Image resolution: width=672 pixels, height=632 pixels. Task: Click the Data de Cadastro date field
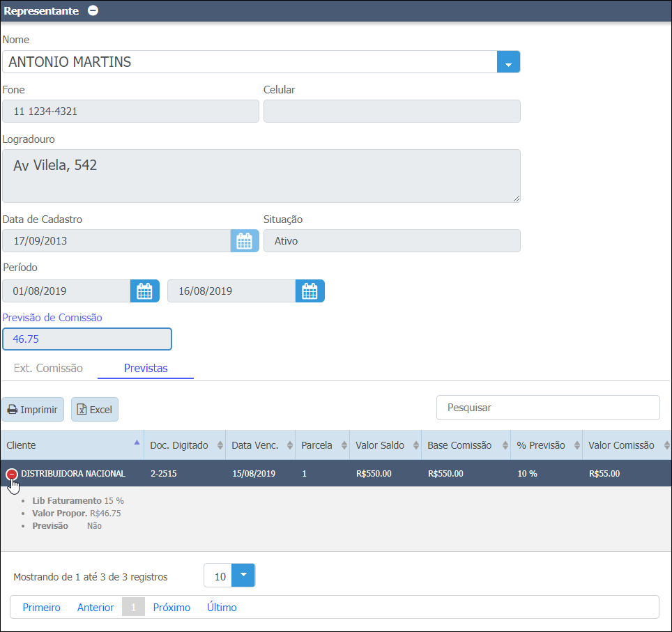click(116, 241)
